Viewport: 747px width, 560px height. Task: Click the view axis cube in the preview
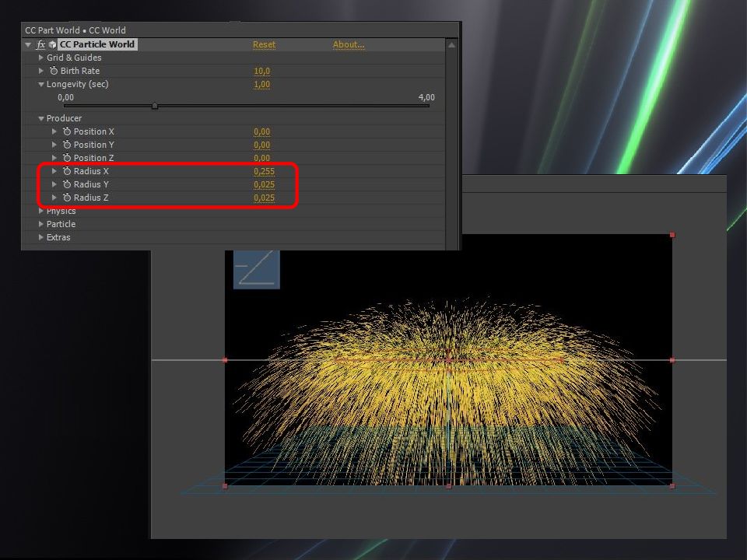coord(256,269)
